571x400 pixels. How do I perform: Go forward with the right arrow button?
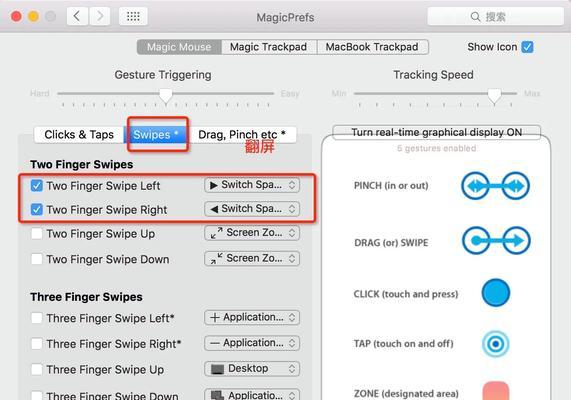(99, 16)
